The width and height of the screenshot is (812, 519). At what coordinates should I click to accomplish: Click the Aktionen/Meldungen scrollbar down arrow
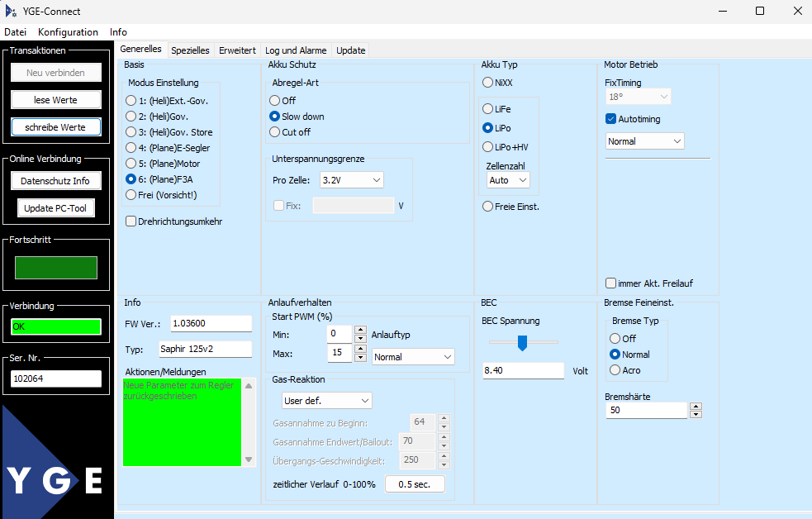tap(249, 459)
